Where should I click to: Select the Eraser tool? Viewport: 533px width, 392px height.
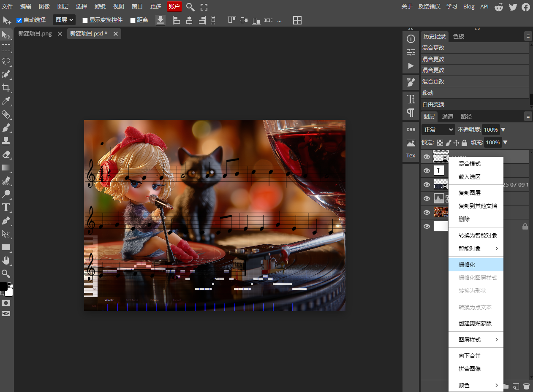click(x=6, y=154)
